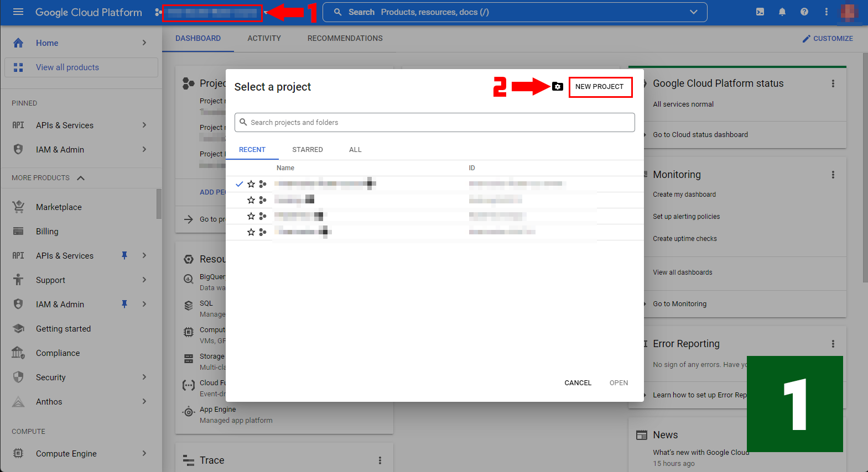The width and height of the screenshot is (868, 472).
Task: Expand the Security submenu chevron
Action: click(144, 377)
